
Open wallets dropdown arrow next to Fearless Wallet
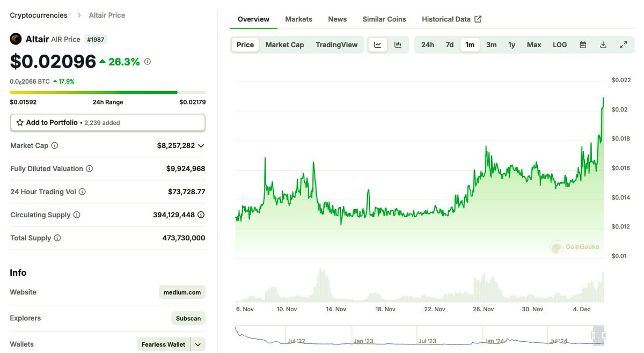tap(198, 344)
